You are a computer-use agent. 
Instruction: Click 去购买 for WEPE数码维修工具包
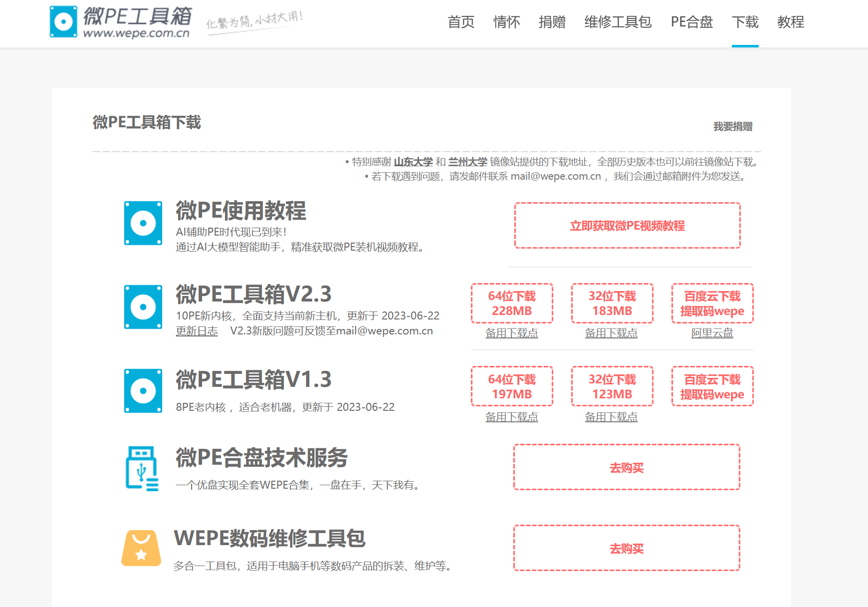627,549
